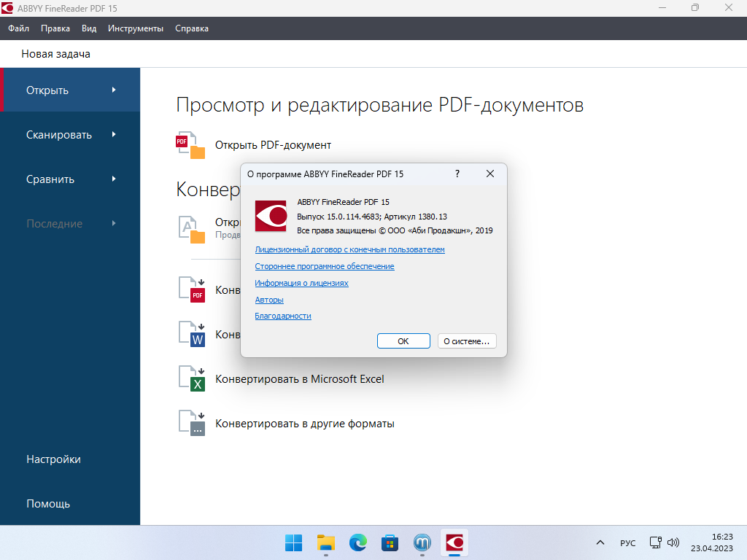
Task: Open the Инструменты menu
Action: (135, 28)
